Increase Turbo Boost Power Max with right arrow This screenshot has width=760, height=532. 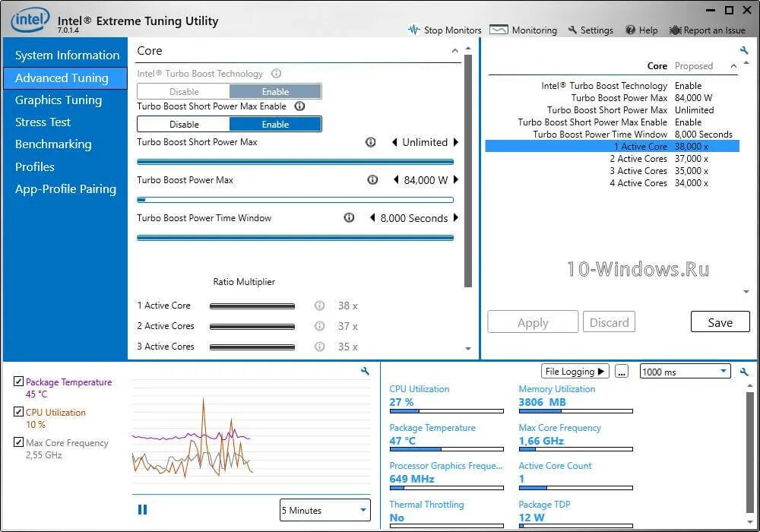pos(455,180)
